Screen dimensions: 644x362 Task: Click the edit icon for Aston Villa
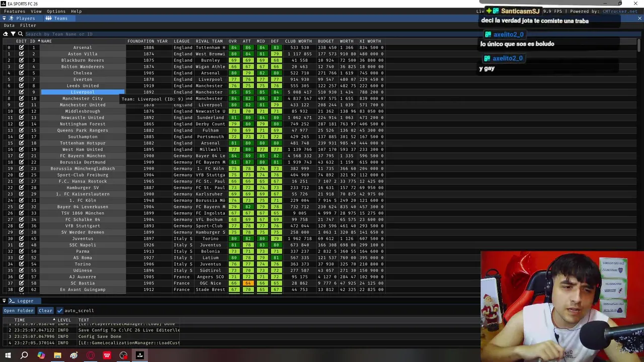pyautogui.click(x=21, y=54)
